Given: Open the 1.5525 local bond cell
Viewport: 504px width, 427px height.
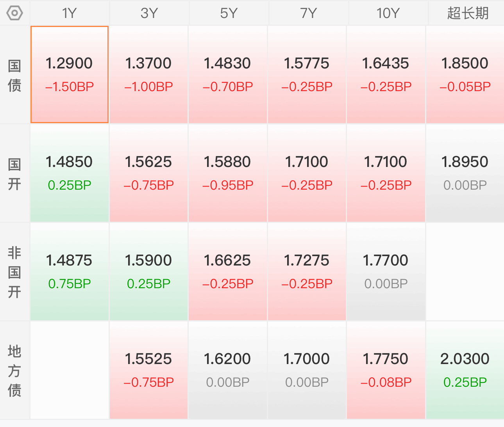Looking at the screenshot, I should [x=149, y=370].
